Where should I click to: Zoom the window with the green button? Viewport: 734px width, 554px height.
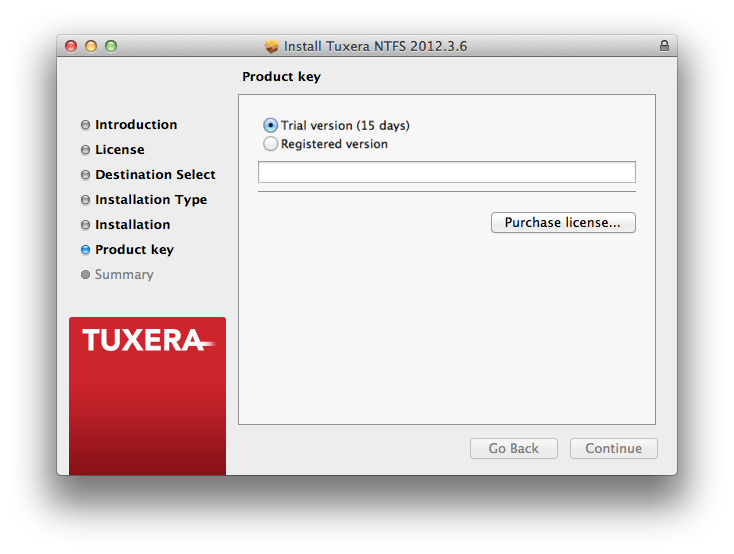click(111, 46)
